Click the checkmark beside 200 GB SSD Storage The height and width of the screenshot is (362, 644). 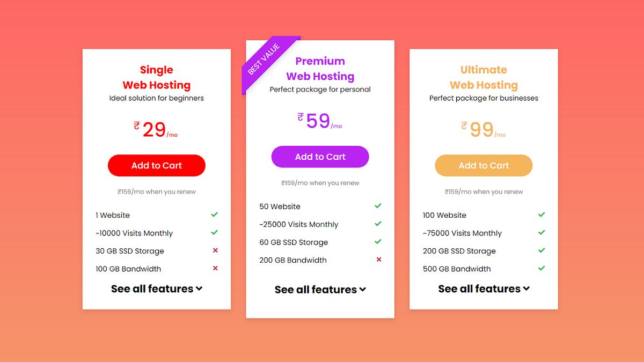541,250
